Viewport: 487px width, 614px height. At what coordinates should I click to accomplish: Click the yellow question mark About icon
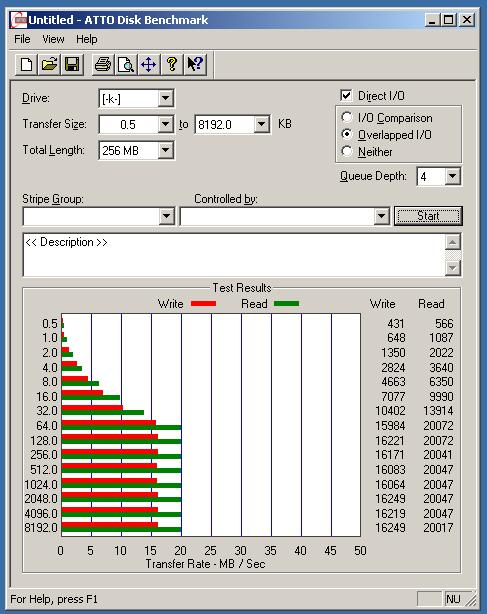tap(171, 64)
